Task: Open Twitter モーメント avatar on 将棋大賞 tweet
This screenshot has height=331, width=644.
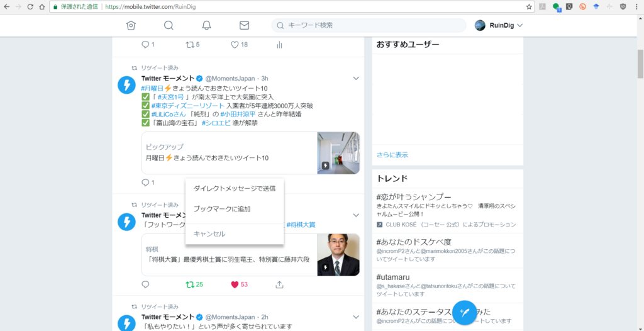Action: point(126,222)
